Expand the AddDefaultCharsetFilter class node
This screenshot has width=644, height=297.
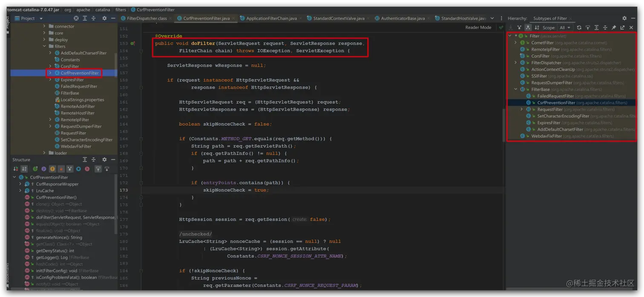point(50,53)
